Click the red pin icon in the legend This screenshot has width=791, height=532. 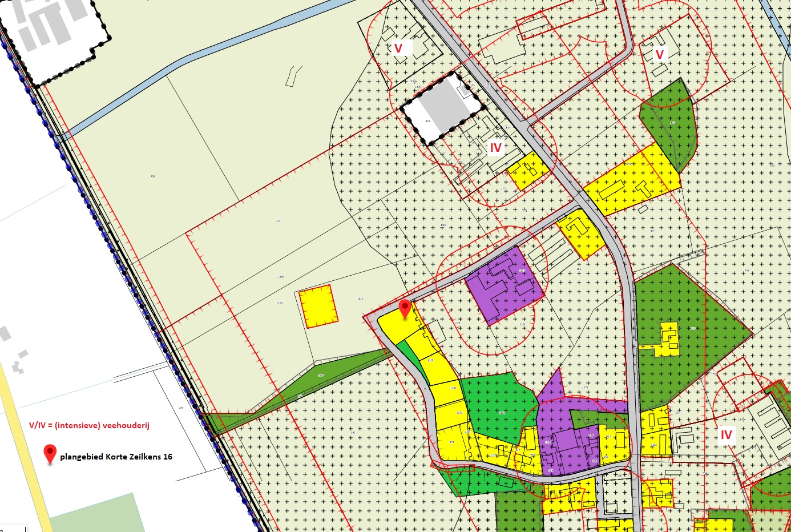[x=50, y=454]
